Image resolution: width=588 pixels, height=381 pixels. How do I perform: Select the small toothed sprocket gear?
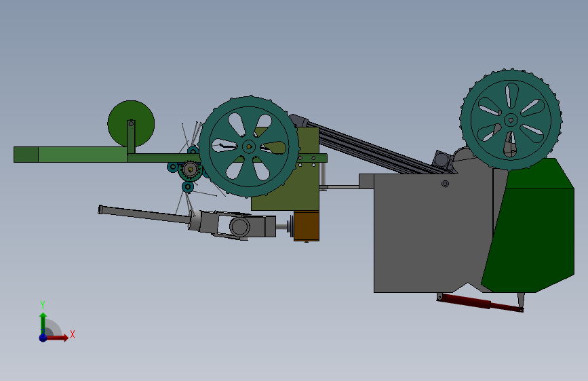pyautogui.click(x=191, y=171)
